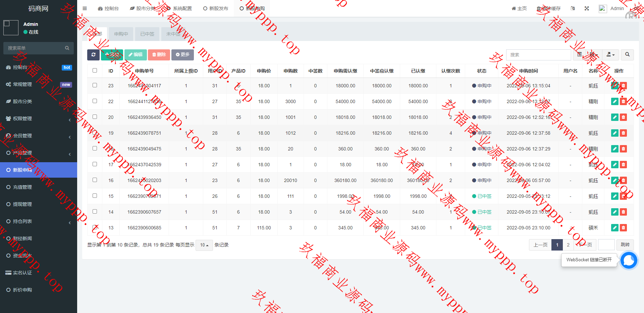This screenshot has width=644, height=313.
Task: Click the search magnifier button beside export
Action: pos(627,55)
